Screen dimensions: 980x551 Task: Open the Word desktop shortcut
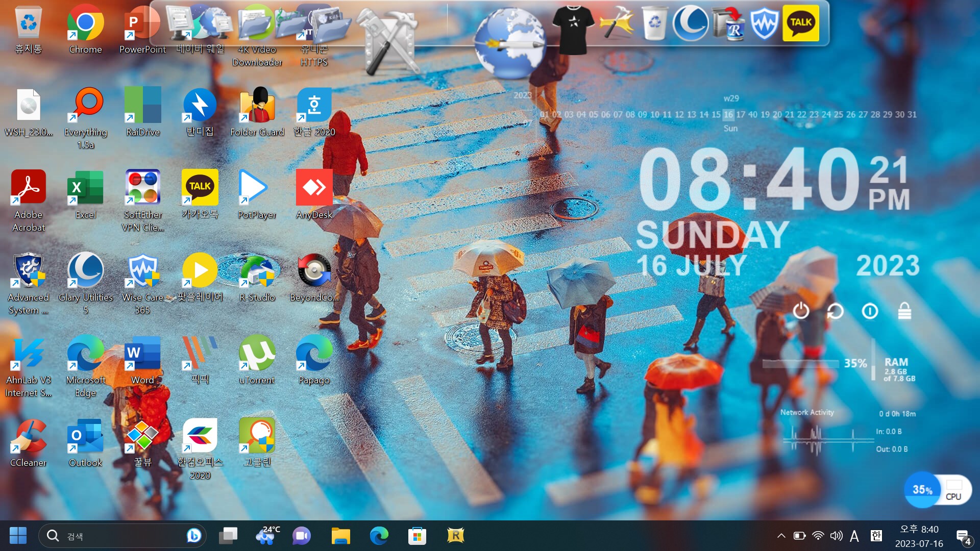(142, 360)
